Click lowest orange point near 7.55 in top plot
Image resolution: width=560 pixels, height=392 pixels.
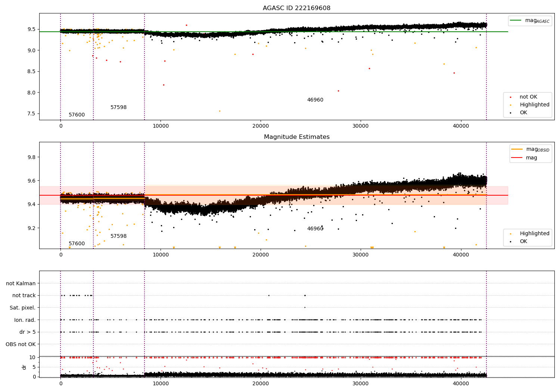tap(220, 111)
